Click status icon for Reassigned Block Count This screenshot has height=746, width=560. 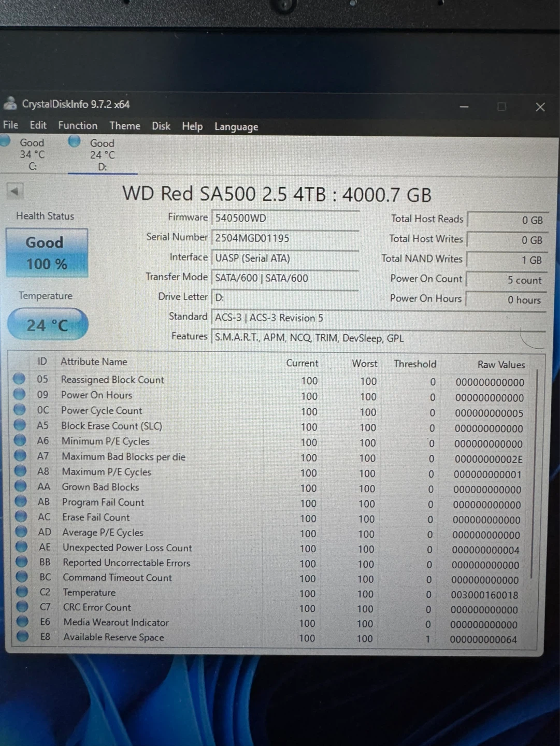(19, 379)
